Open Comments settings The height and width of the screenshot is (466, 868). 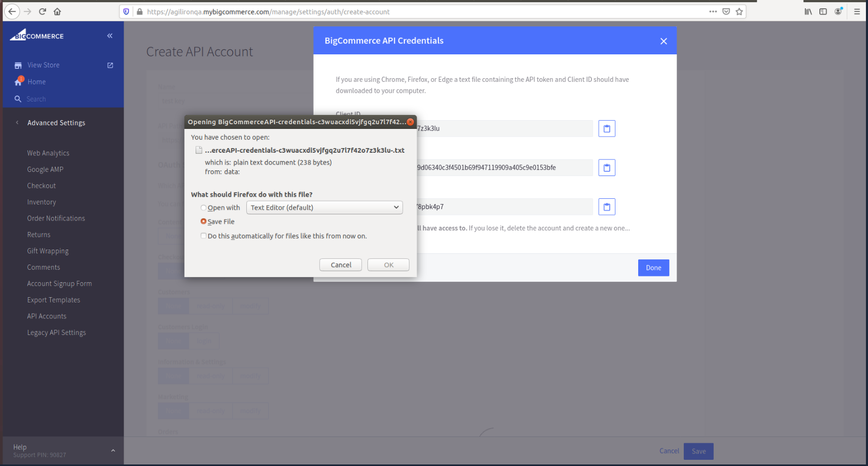pos(43,267)
